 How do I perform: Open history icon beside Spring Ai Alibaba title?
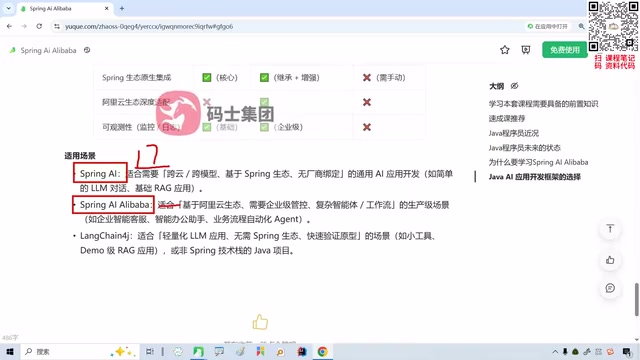point(87,50)
